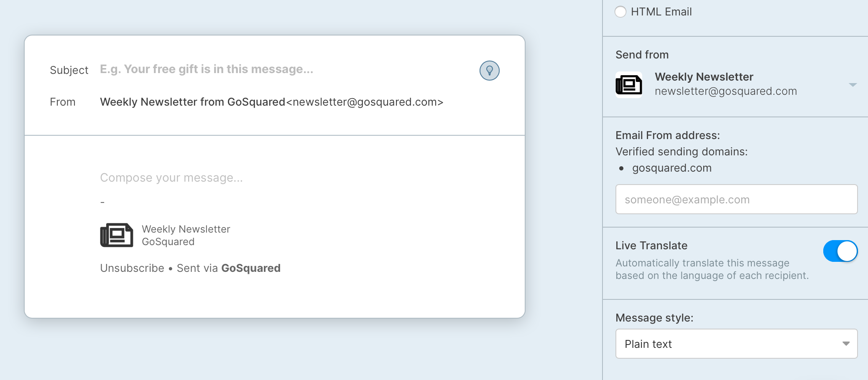Open the Message style Plain text dropdown
This screenshot has height=380, width=868.
point(736,344)
